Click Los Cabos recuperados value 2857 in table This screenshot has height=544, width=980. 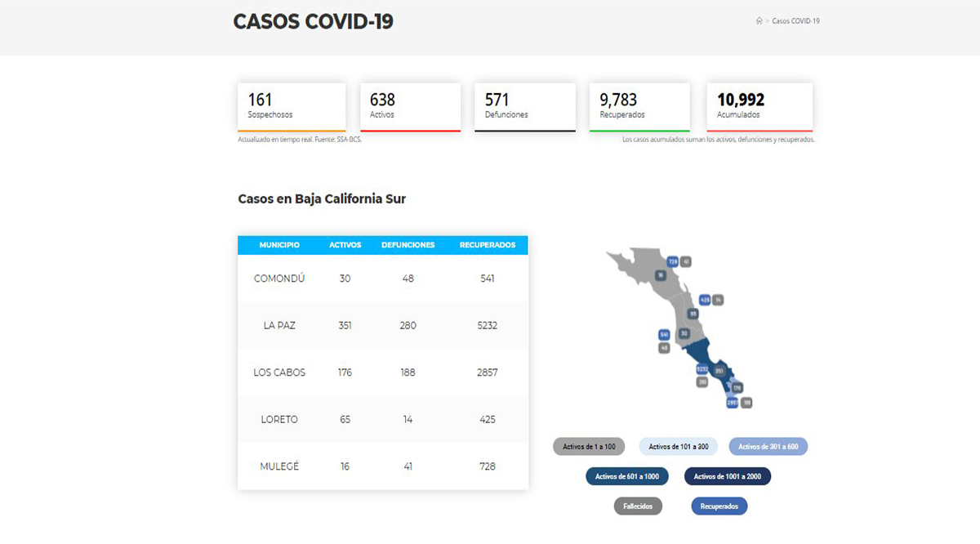[x=488, y=372]
